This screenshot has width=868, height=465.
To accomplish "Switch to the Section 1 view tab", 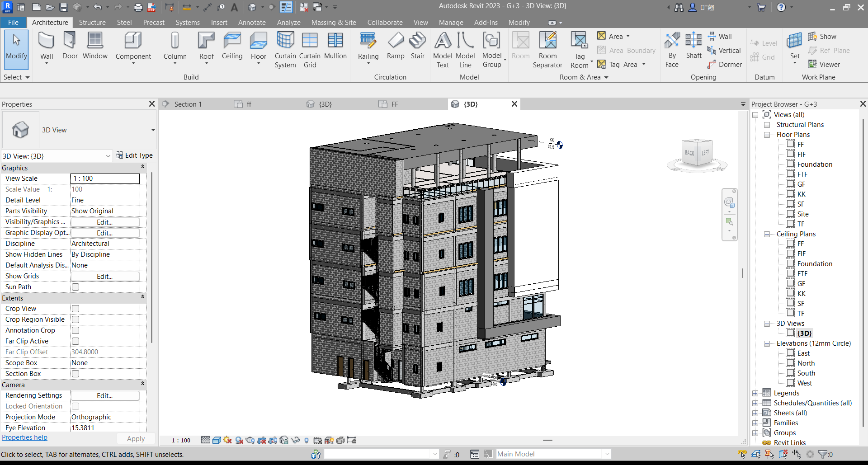I will point(188,104).
